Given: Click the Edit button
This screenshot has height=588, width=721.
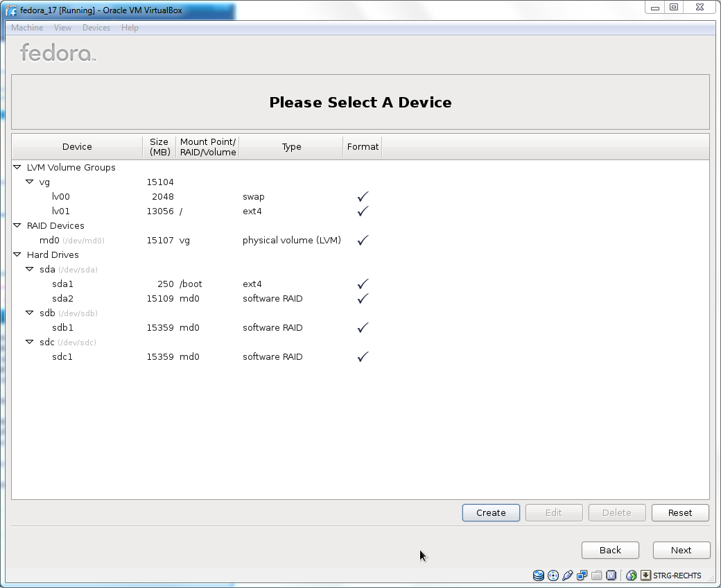Looking at the screenshot, I should point(554,512).
